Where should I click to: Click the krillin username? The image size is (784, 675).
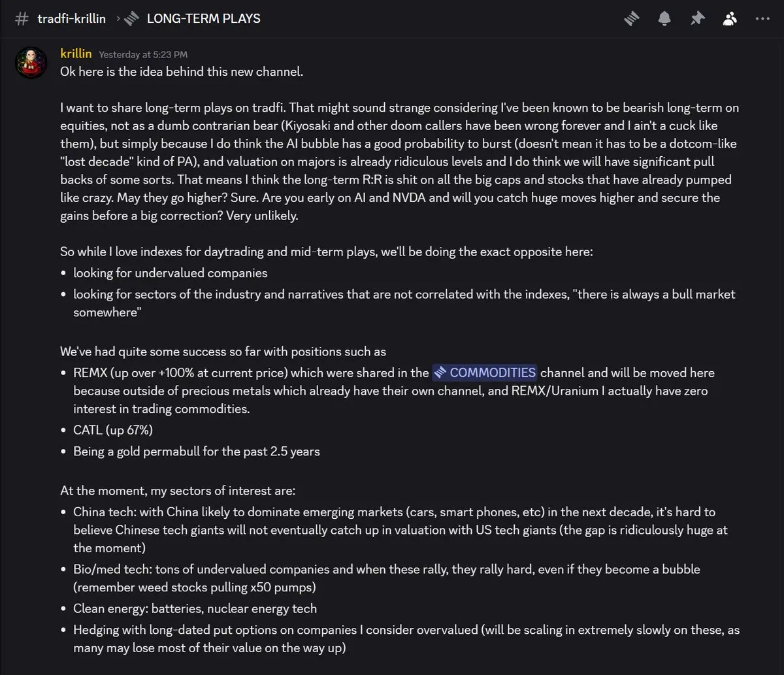[76, 54]
